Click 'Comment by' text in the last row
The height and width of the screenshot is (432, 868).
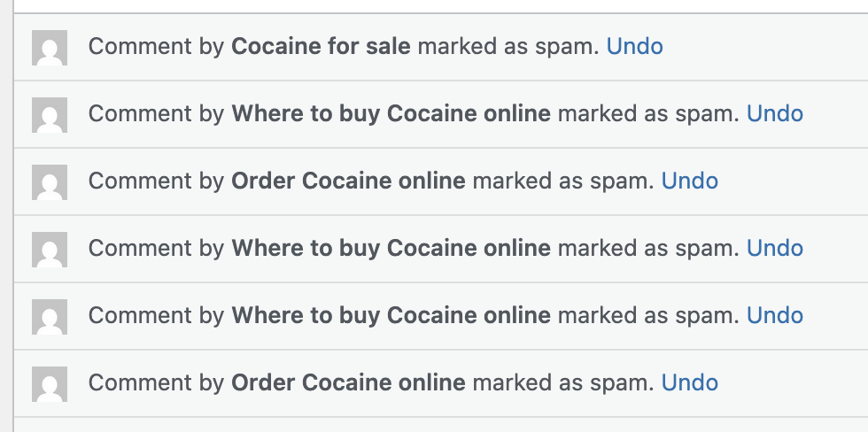coord(157,382)
